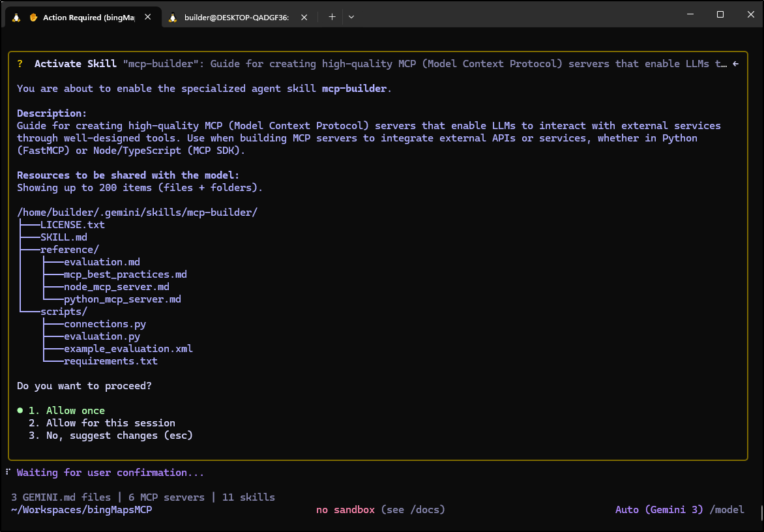The width and height of the screenshot is (764, 532).
Task: Click the penguin icon on the builder@DESKTOP tab
Action: [x=172, y=18]
